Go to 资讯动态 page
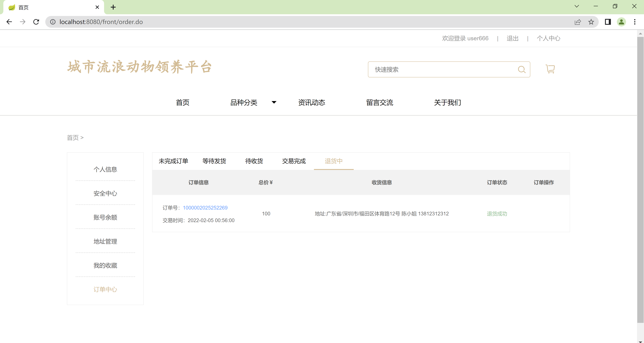This screenshot has height=343, width=644. 311,102
